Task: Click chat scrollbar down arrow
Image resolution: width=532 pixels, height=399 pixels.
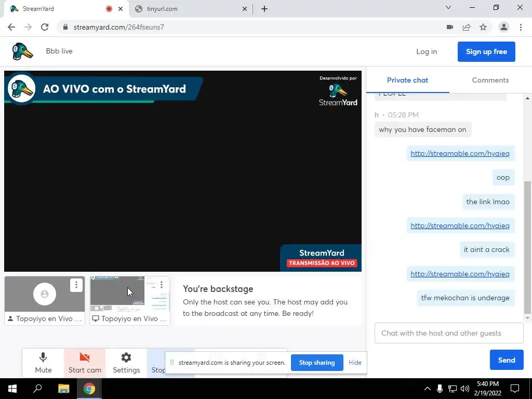Action: pyautogui.click(x=527, y=318)
